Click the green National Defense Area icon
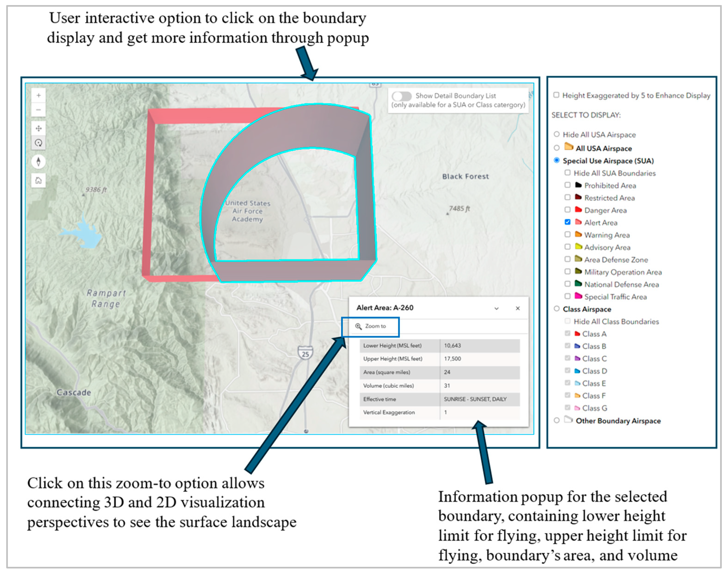728x574 pixels. tap(578, 284)
